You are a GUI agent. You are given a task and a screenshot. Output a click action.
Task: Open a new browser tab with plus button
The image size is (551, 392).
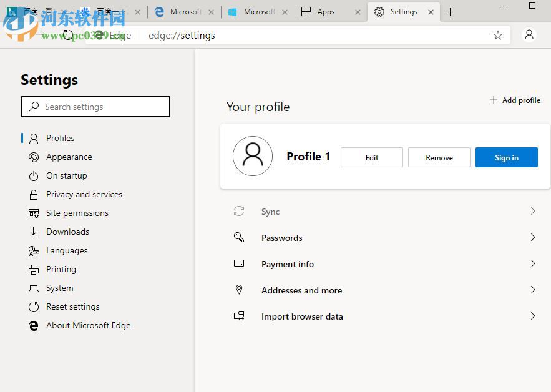coord(451,11)
